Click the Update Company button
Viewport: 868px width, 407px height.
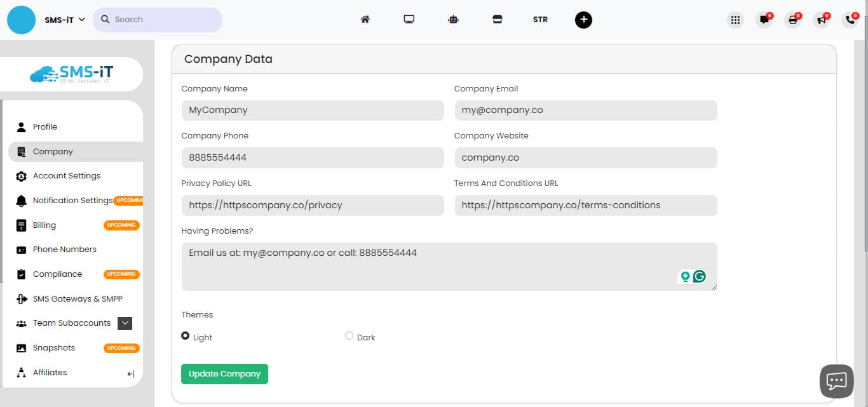click(224, 374)
